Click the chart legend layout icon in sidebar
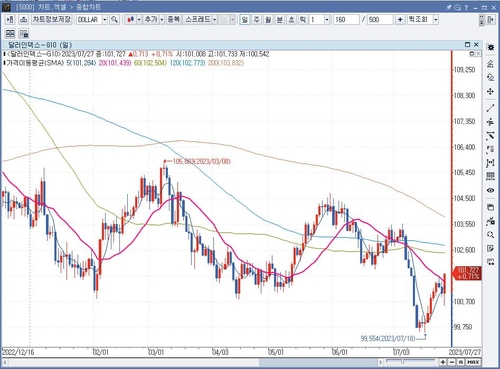 click(x=490, y=149)
